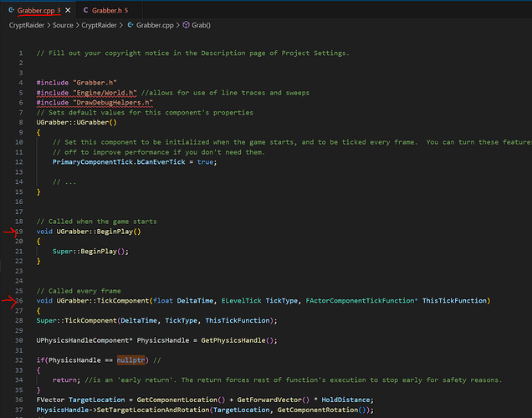Click ELevelTick parameter type
Viewport: 532px width, 418px height.
coord(241,301)
